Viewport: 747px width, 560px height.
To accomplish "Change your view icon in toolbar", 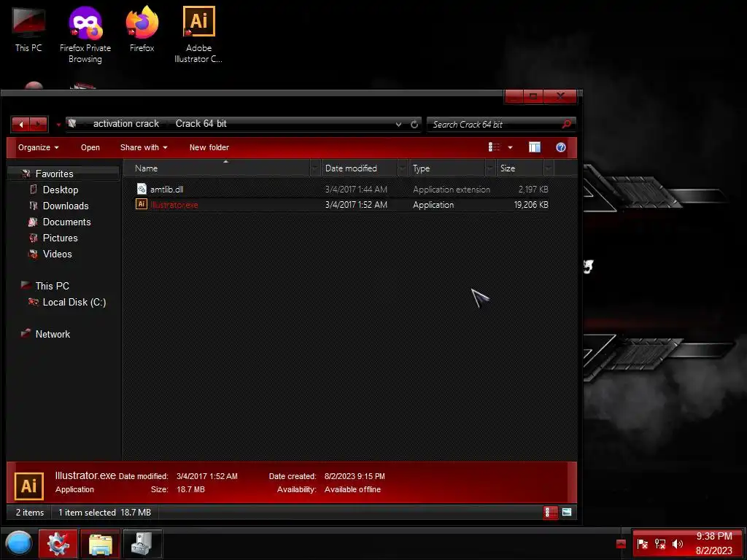I will 494,147.
